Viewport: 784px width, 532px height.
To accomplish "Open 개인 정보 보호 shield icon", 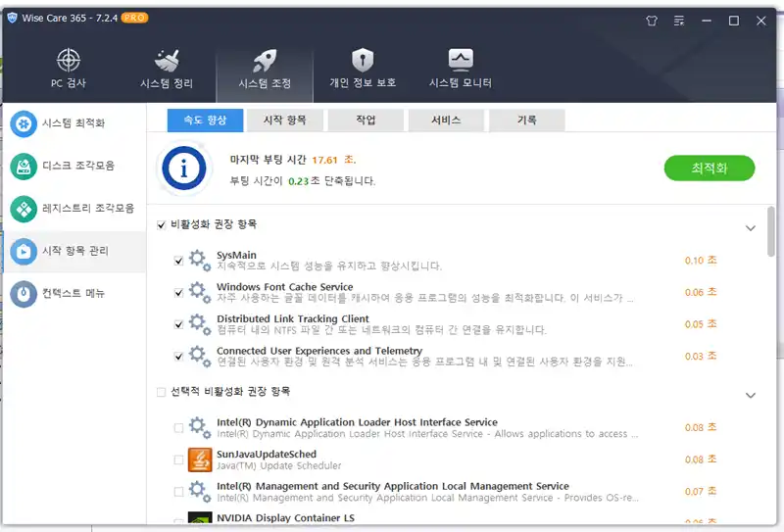I will click(x=363, y=61).
